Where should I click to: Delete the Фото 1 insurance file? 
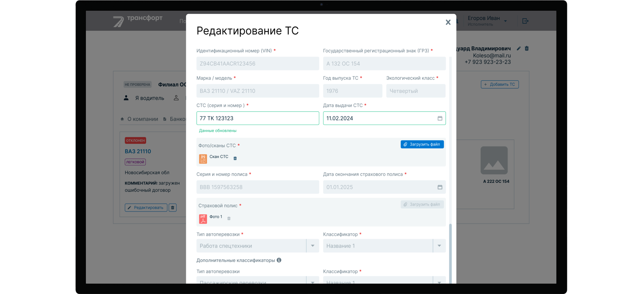tap(229, 218)
